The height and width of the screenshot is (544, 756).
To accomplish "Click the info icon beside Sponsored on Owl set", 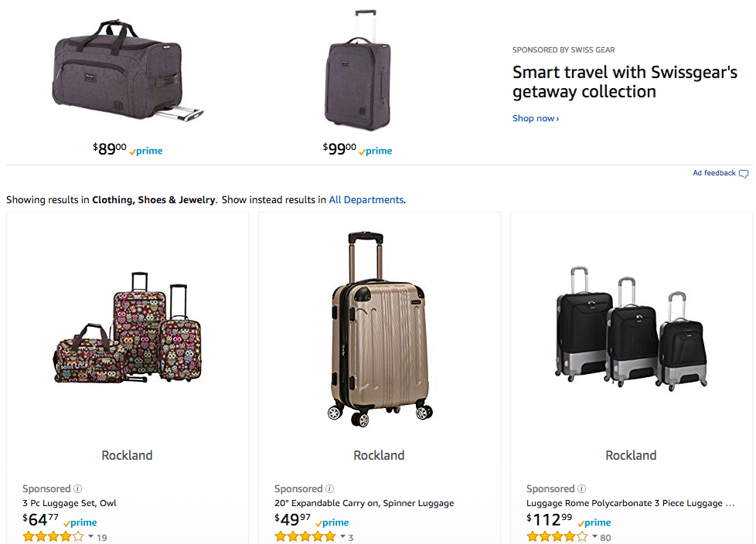I will tap(77, 489).
